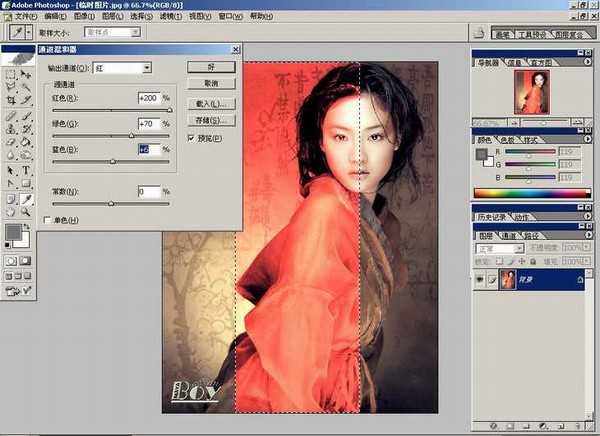600x436 pixels.
Task: Select the Hand tool
Action: pos(11,212)
